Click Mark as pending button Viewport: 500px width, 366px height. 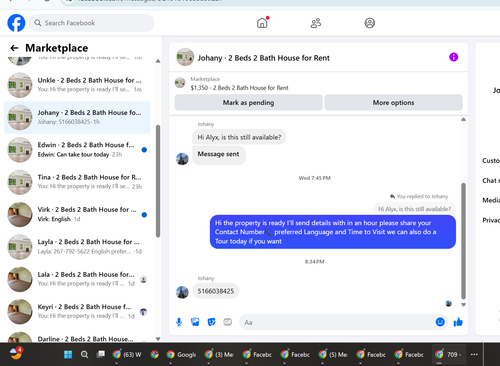248,103
